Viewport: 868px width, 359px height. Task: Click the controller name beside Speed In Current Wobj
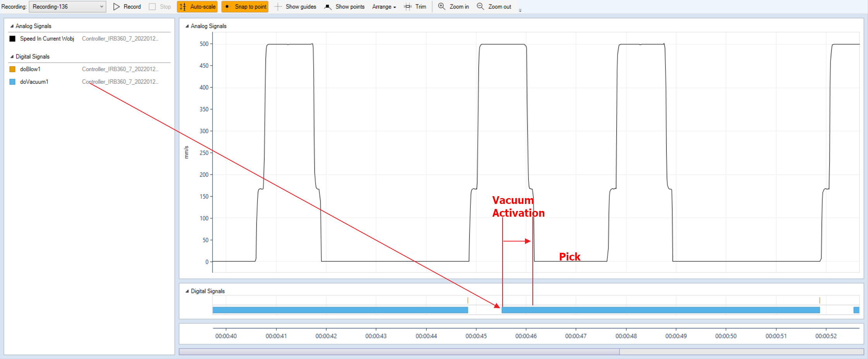[x=120, y=39]
